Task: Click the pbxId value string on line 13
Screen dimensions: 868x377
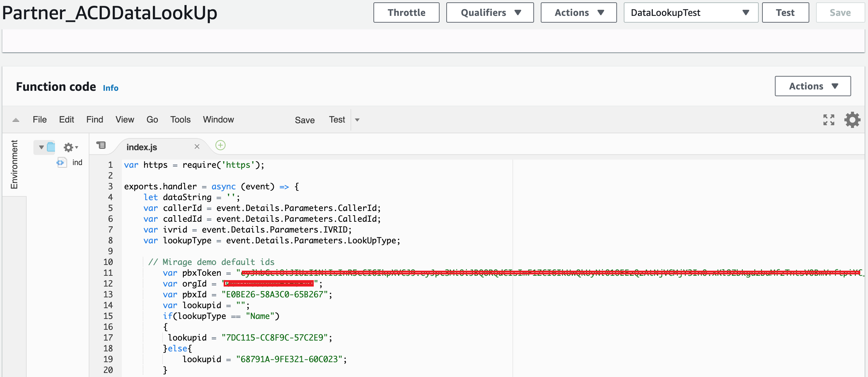Action: (x=275, y=294)
